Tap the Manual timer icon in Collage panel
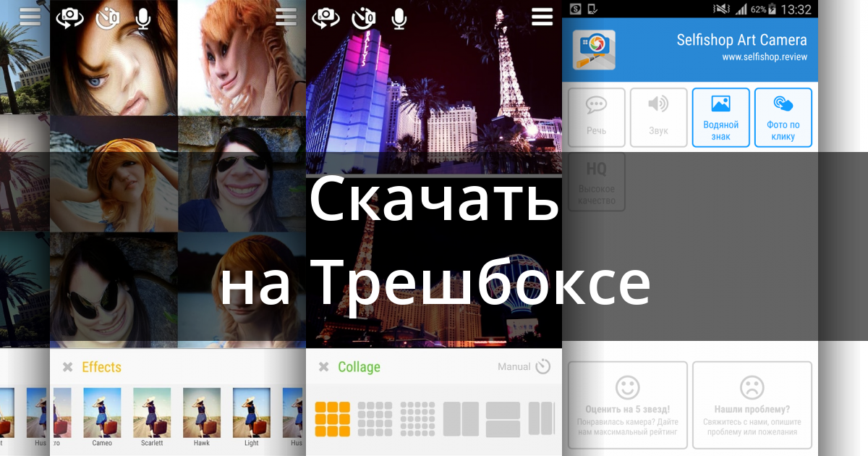 point(543,367)
